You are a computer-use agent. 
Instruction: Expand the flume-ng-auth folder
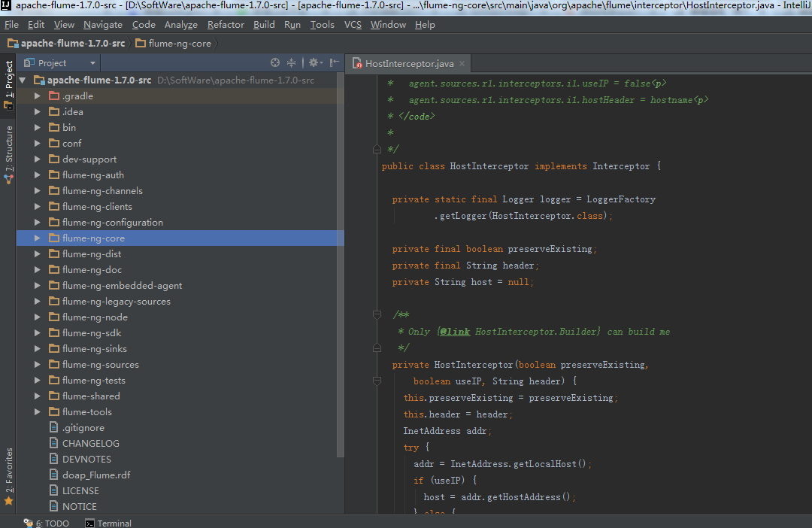pyautogui.click(x=38, y=175)
